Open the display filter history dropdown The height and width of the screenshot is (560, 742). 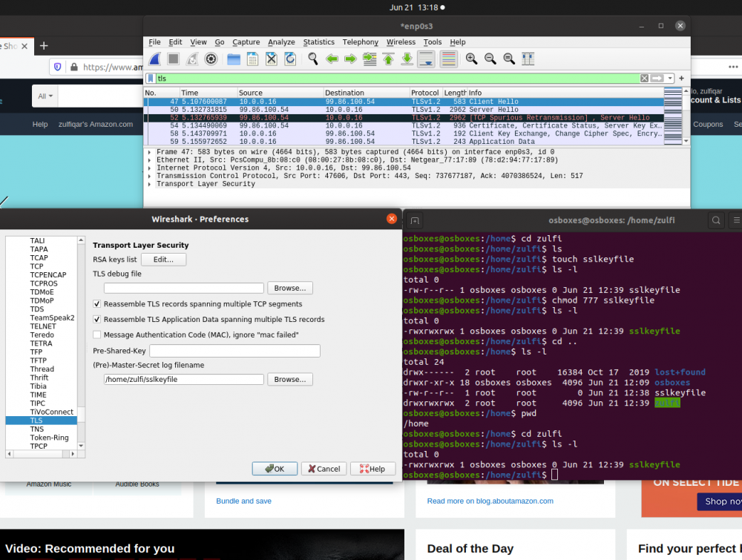point(671,78)
